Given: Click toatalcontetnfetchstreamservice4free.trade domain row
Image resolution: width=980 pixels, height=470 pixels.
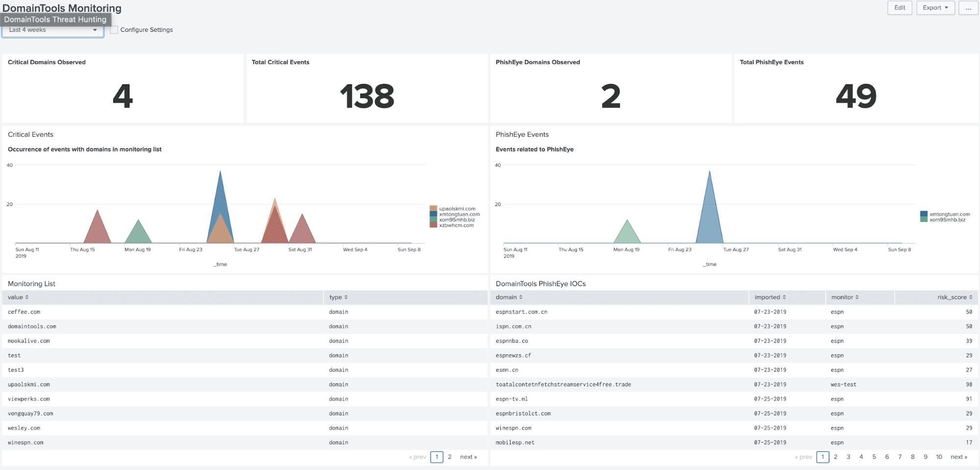Looking at the screenshot, I should [734, 385].
